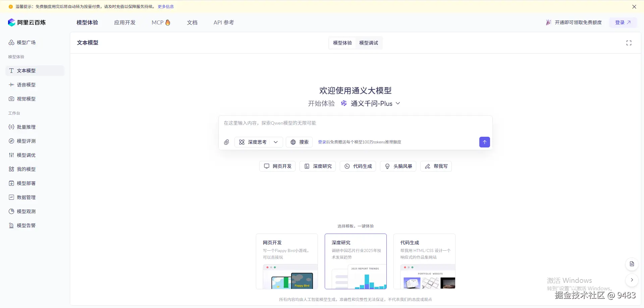Expand the 深度思考 options arrow
The height and width of the screenshot is (308, 644).
276,142
